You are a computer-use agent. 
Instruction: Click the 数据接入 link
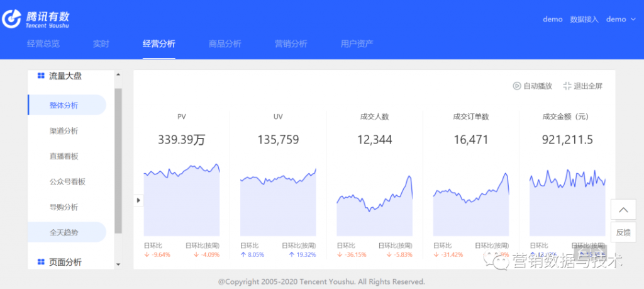584,19
